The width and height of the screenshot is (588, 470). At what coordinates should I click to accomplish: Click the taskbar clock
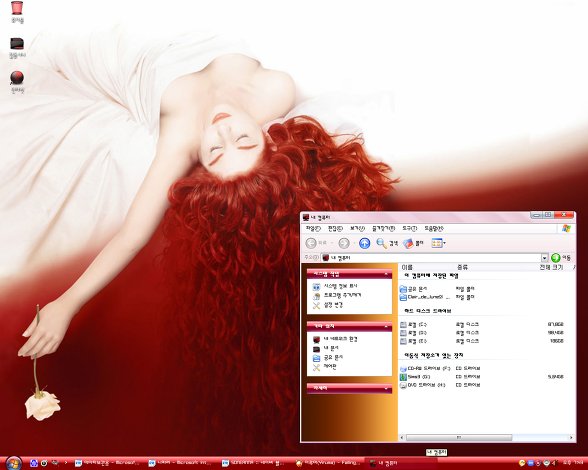click(x=573, y=463)
